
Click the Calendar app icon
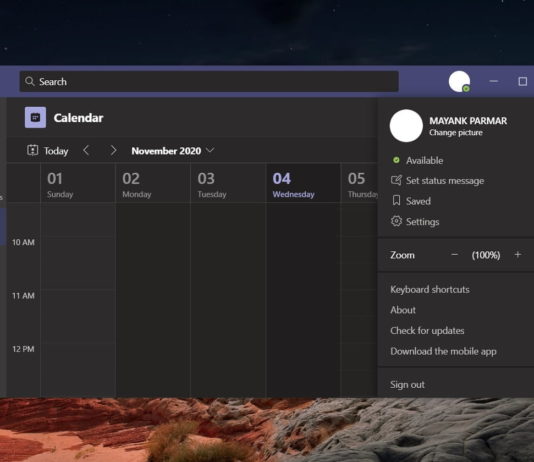pyautogui.click(x=35, y=117)
